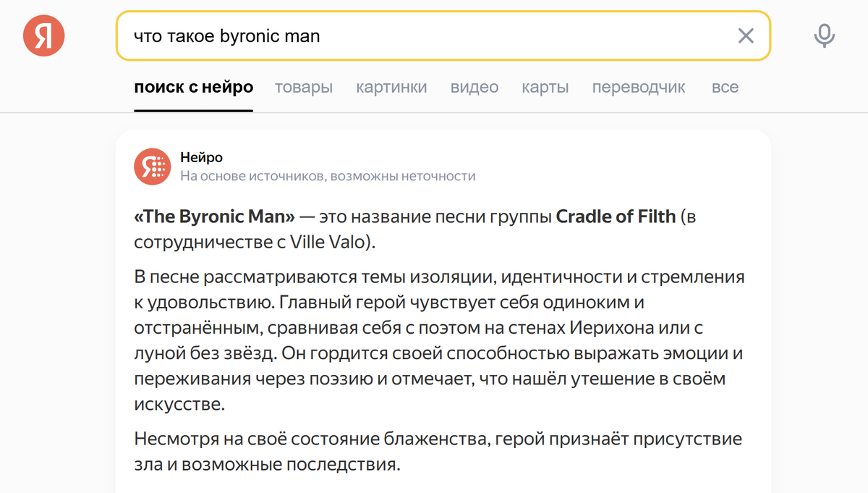Switch to the "картинки" tab
The image size is (868, 493).
click(391, 86)
